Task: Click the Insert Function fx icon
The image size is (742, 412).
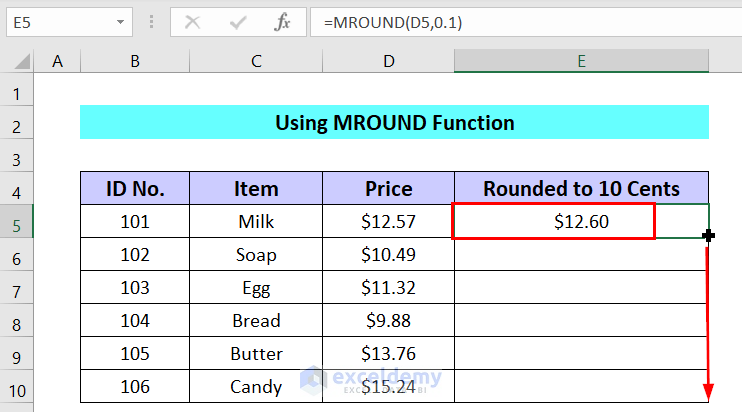Action: pyautogui.click(x=283, y=21)
